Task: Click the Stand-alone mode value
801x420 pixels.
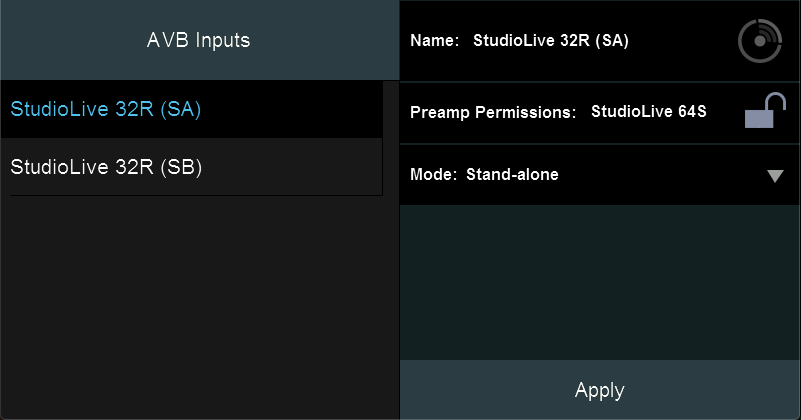Action: pyautogui.click(x=512, y=175)
